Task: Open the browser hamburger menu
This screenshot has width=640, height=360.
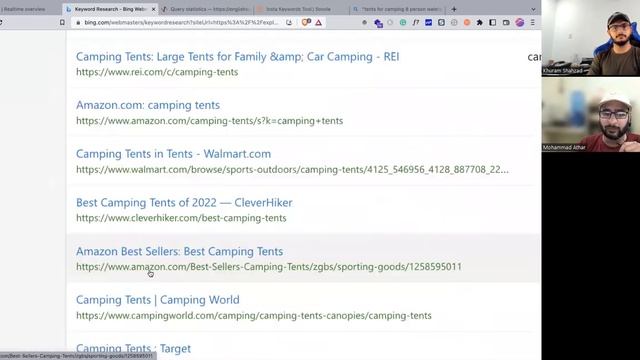Action: tap(533, 23)
